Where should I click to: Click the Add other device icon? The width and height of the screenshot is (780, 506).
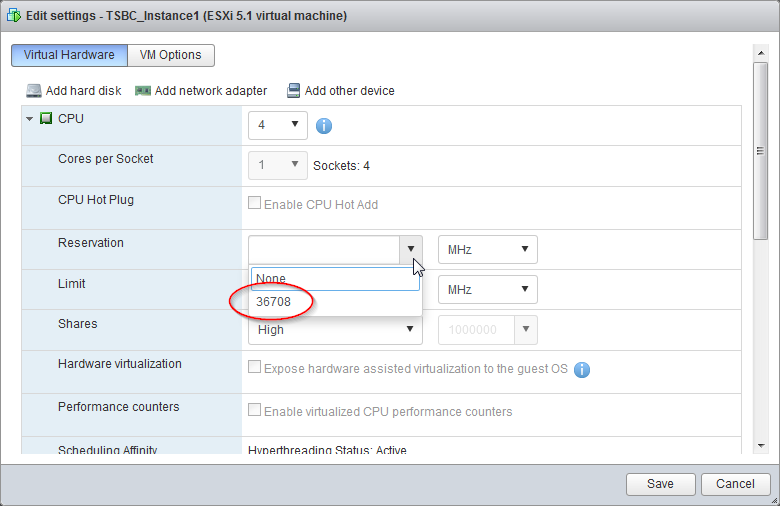pyautogui.click(x=293, y=91)
